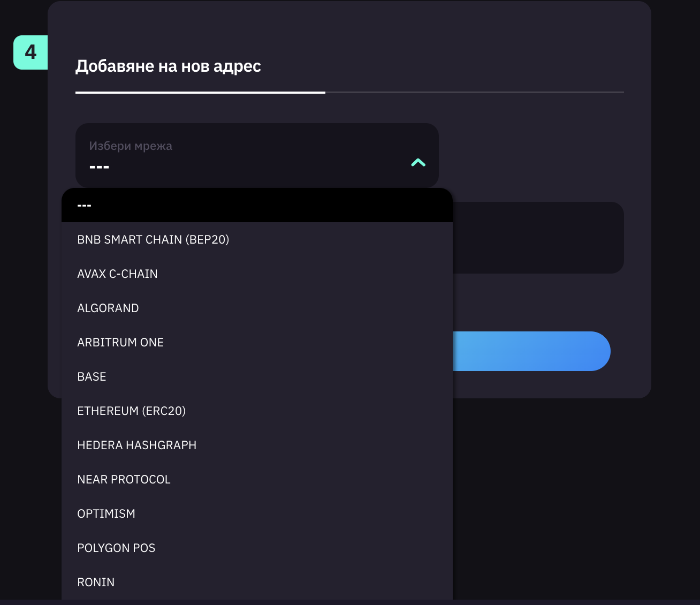This screenshot has width=700, height=605.
Task: Pick NEAR PROTOCOL from the list
Action: (124, 480)
